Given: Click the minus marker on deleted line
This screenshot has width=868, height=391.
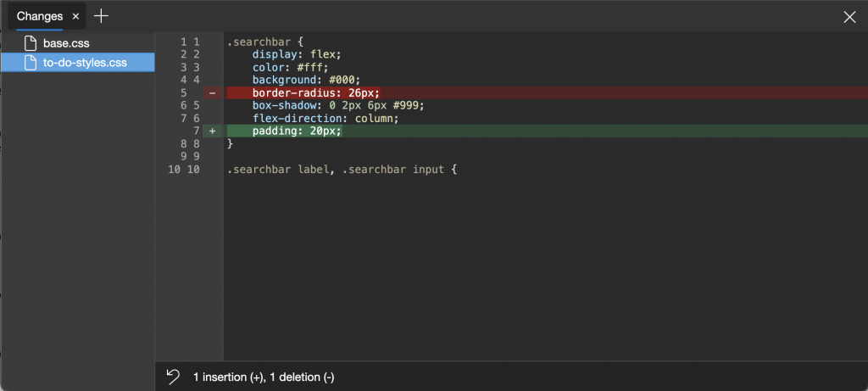Looking at the screenshot, I should tap(213, 93).
